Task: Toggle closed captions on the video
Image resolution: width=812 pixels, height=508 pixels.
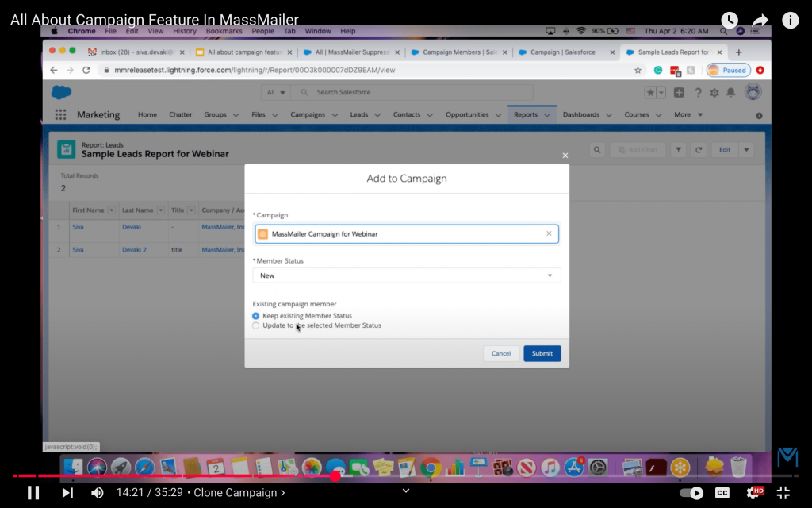Action: 722,493
